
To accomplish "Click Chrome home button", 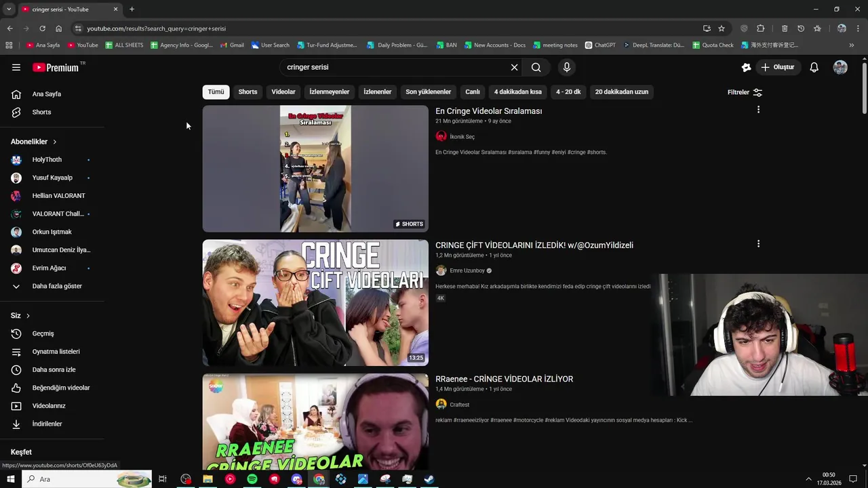I will (x=58, y=28).
